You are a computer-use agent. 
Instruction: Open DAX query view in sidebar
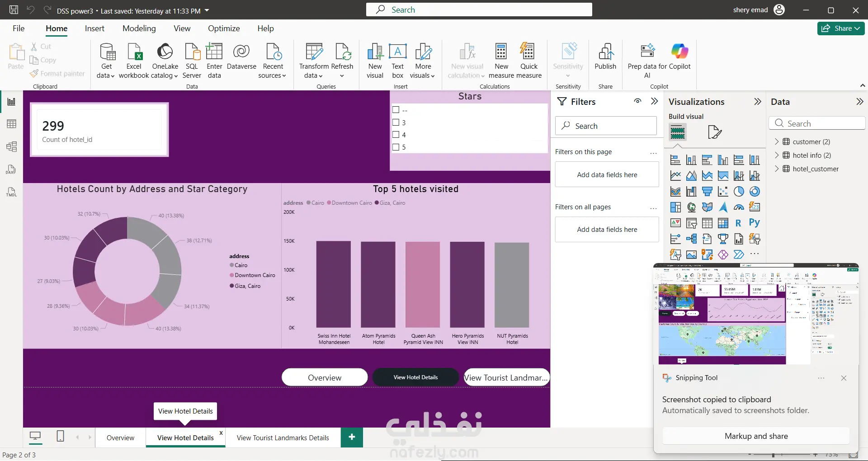[x=11, y=169]
